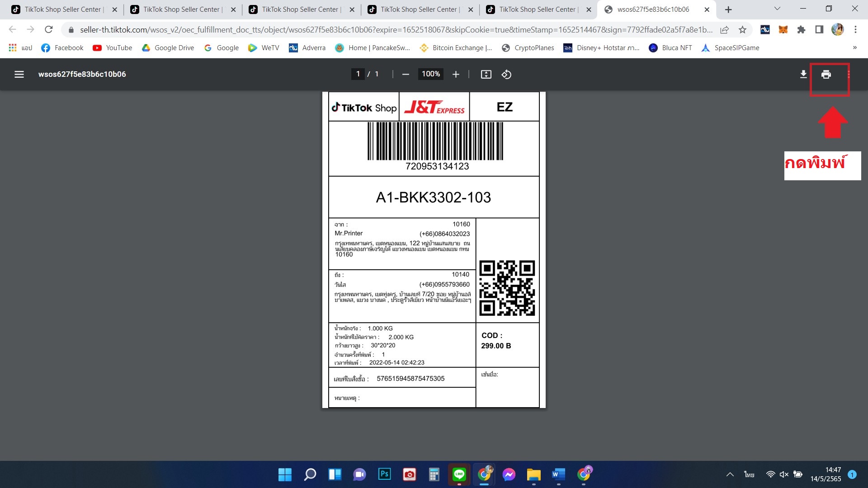
Task: Click the PDF zoom in button
Action: [456, 74]
